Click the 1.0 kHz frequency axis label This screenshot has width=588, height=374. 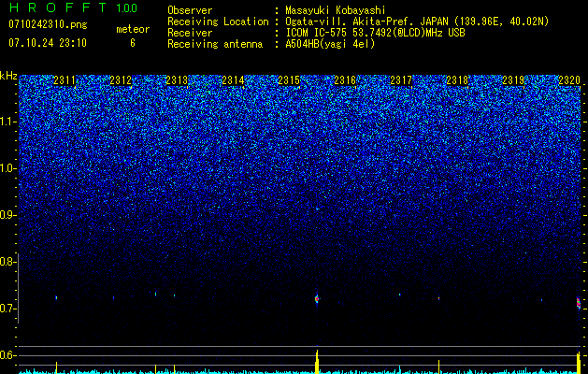[x=7, y=168]
